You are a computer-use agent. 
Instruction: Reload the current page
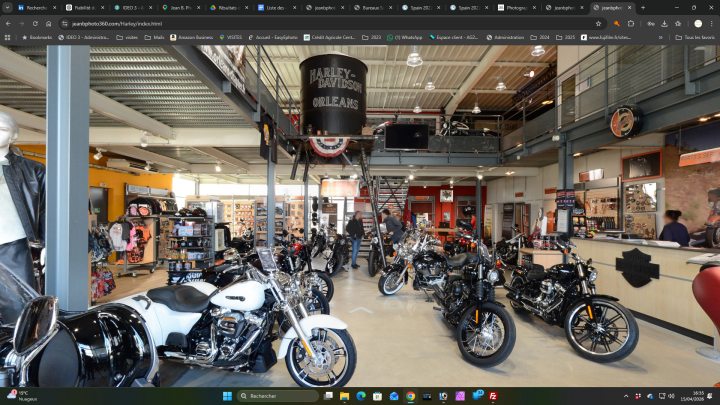click(35, 23)
